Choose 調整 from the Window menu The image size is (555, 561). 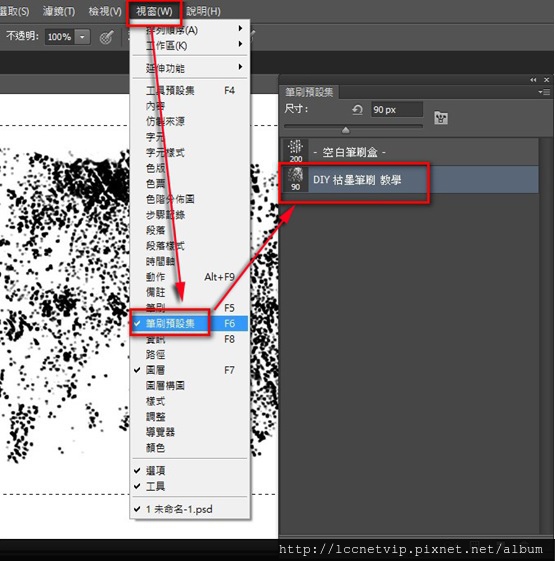click(190, 417)
